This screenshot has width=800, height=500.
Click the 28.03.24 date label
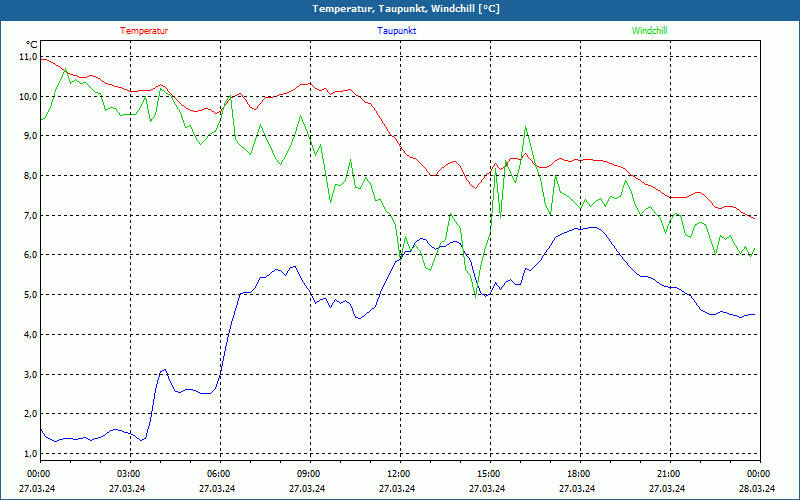point(757,488)
